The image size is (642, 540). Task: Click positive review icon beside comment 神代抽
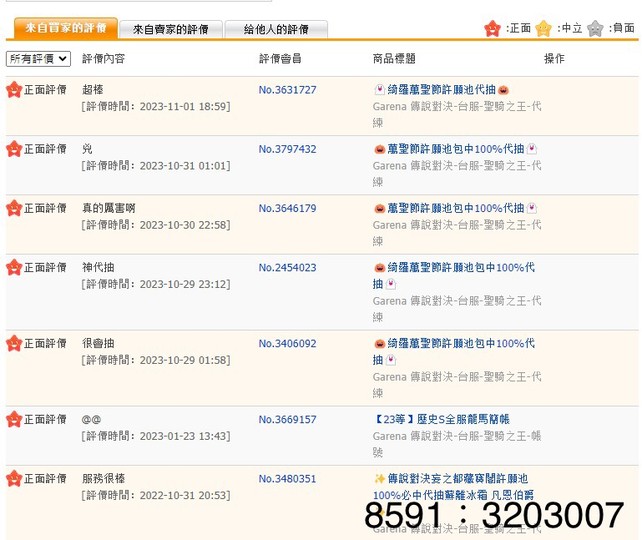click(14, 267)
